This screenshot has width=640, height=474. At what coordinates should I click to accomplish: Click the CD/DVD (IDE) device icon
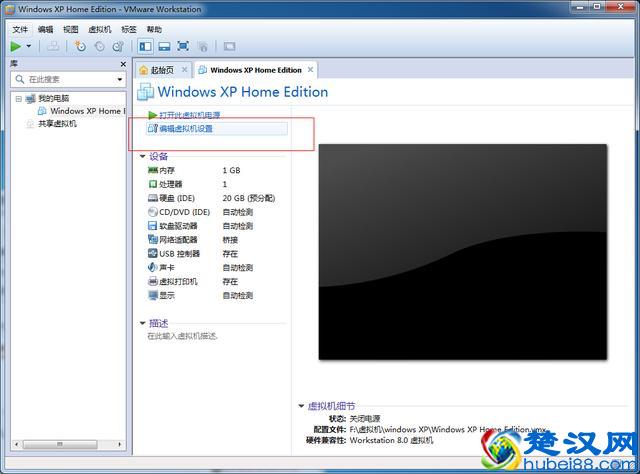(153, 212)
